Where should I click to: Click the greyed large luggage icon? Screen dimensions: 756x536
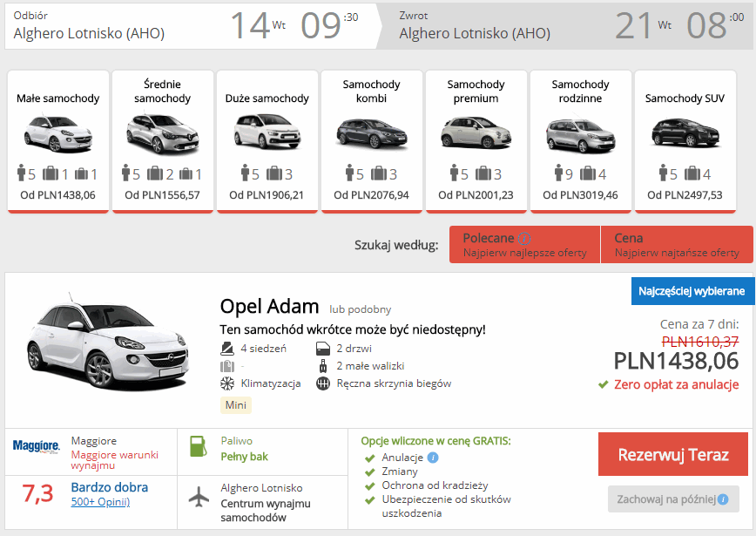pyautogui.click(x=227, y=366)
